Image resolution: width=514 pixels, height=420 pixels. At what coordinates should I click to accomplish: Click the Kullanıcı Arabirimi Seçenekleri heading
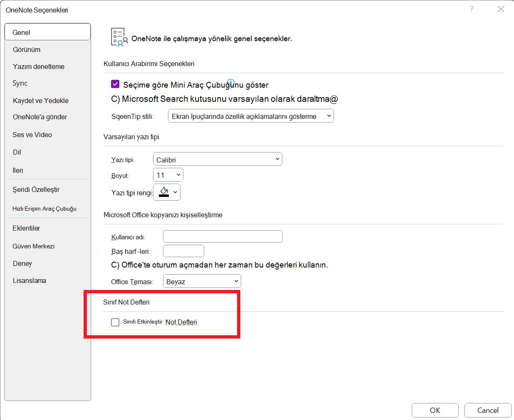click(x=149, y=64)
